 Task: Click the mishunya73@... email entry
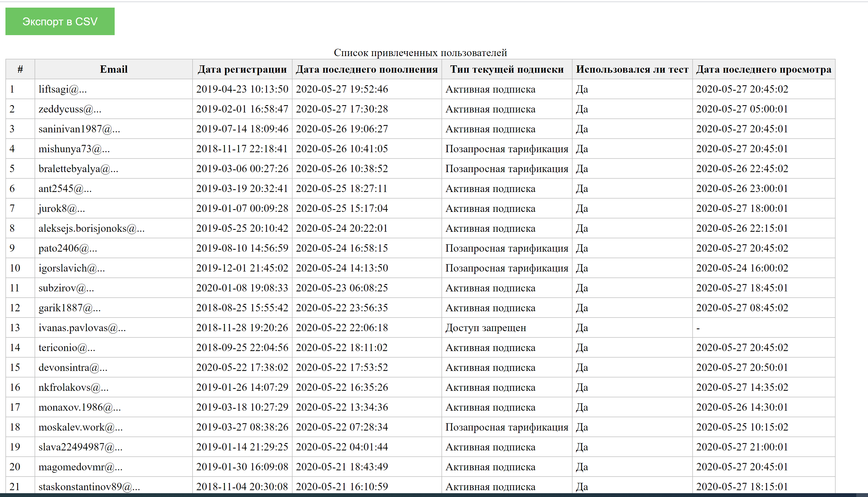(74, 149)
